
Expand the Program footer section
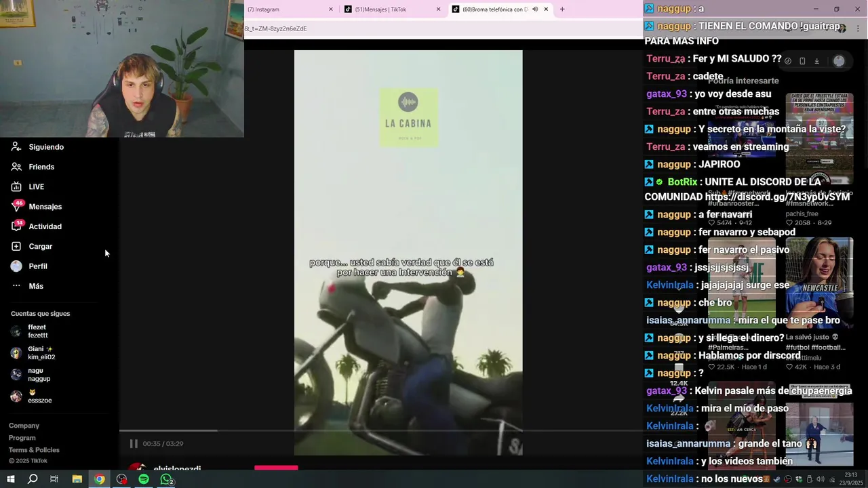pos(22,438)
